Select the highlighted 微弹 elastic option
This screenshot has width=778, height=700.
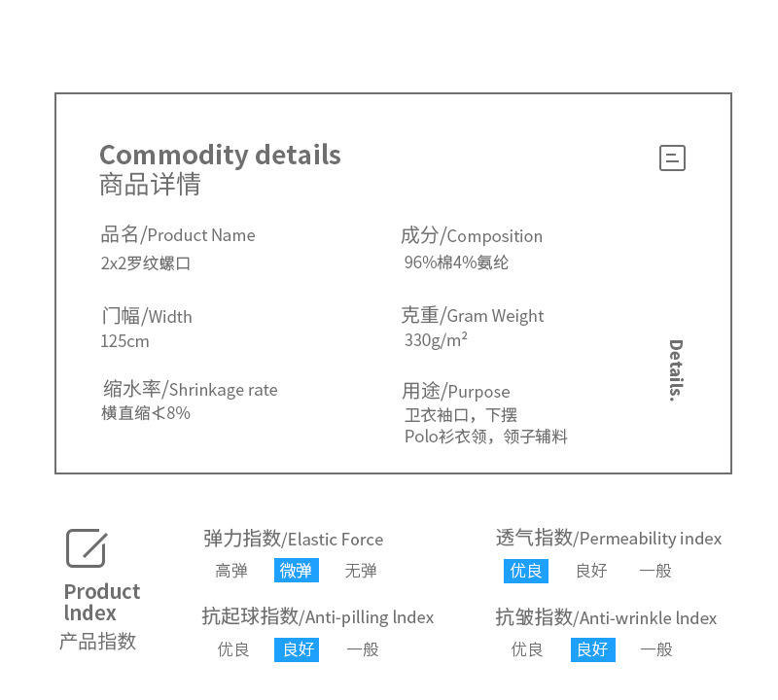coord(297,571)
